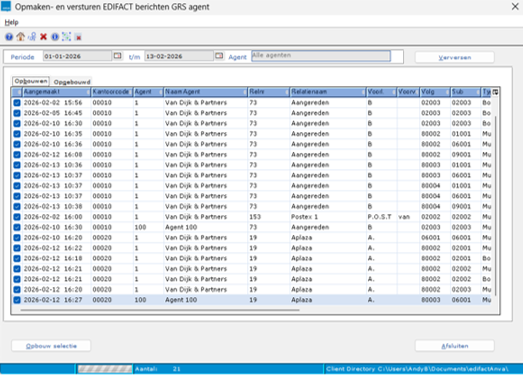
Task: Open the Help menu
Action: coord(11,22)
